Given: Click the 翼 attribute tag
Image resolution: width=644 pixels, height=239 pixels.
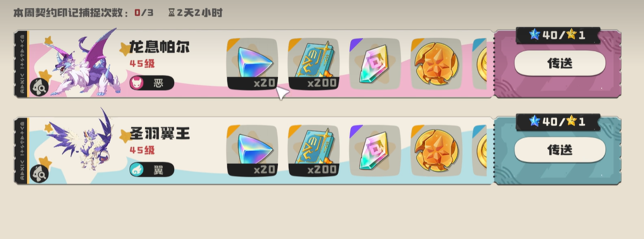Looking at the screenshot, I should [x=152, y=170].
